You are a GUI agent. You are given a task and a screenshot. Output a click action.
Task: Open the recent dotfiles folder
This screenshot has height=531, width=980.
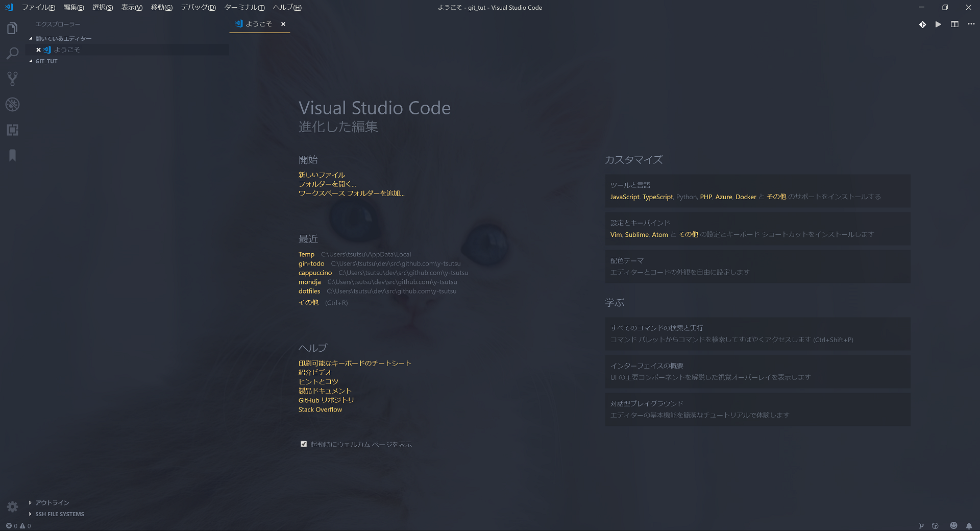coord(309,291)
